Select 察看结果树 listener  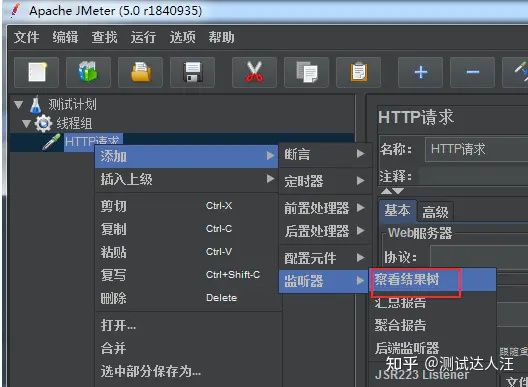(433, 280)
